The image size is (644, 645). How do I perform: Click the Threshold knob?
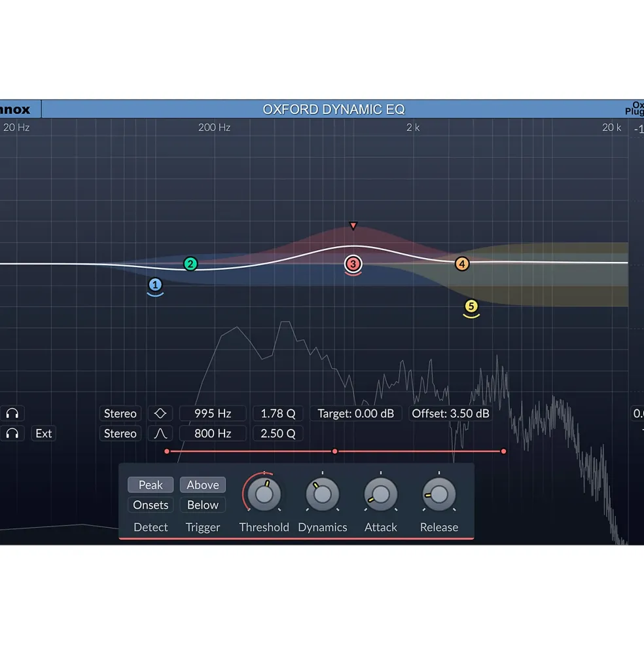264,494
